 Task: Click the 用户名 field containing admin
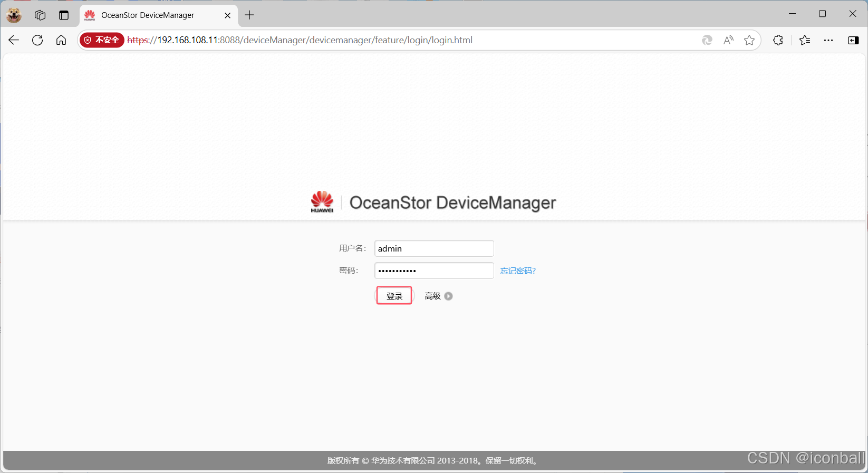(x=434, y=248)
